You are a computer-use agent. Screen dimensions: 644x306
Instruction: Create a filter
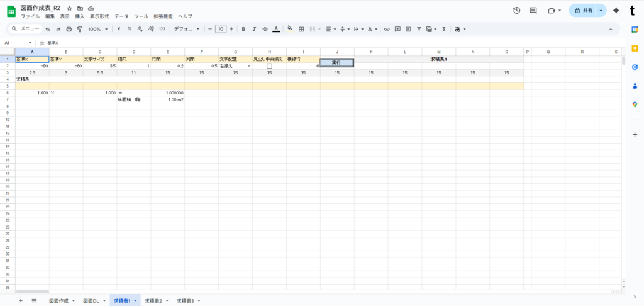pyautogui.click(x=419, y=29)
